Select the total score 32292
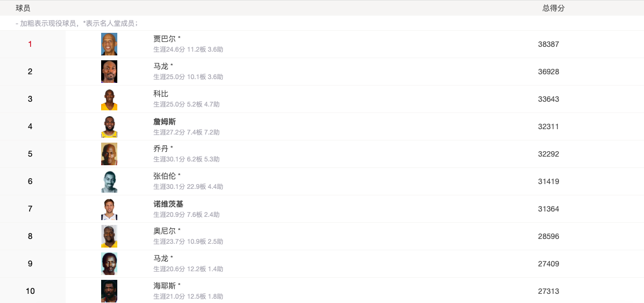 (548, 154)
